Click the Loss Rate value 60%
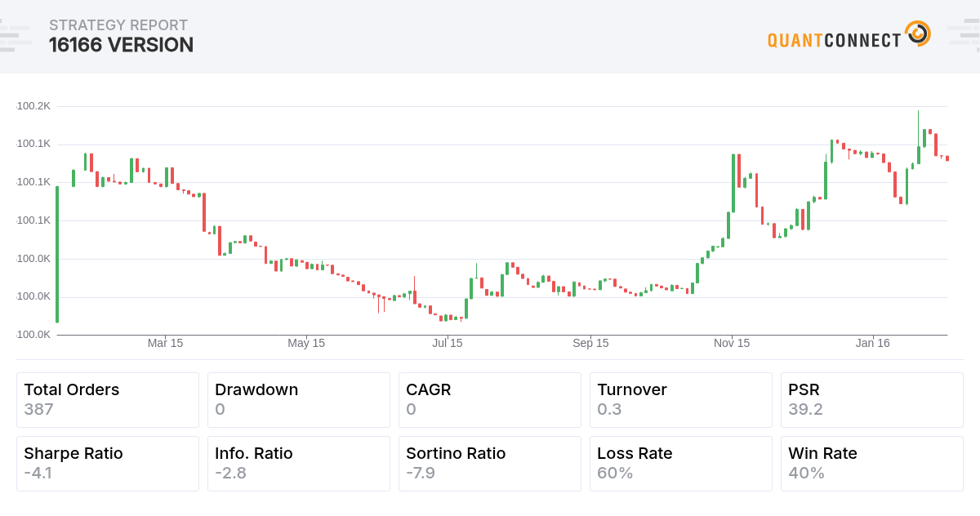This screenshot has height=516, width=980. [x=615, y=473]
